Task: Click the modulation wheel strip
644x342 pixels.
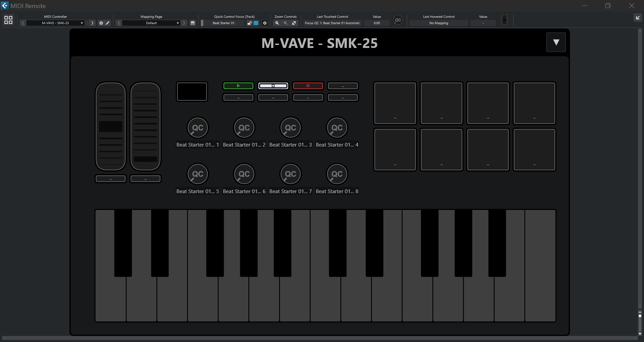Action: tap(146, 126)
